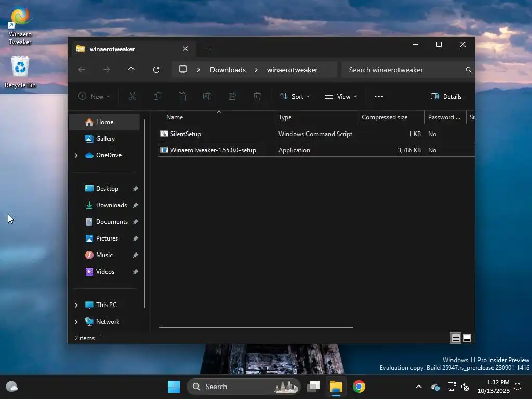Select the SilentSetup file
Image resolution: width=532 pixels, height=399 pixels.
click(x=316, y=134)
